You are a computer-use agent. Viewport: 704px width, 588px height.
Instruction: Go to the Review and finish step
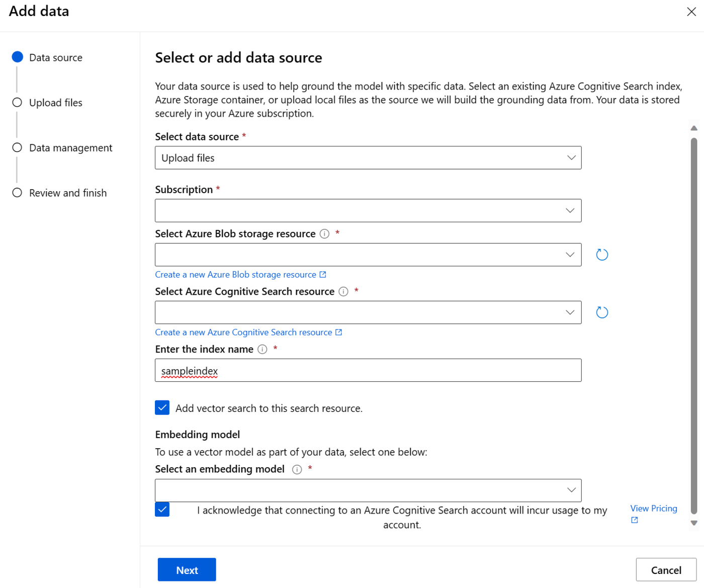click(59, 193)
